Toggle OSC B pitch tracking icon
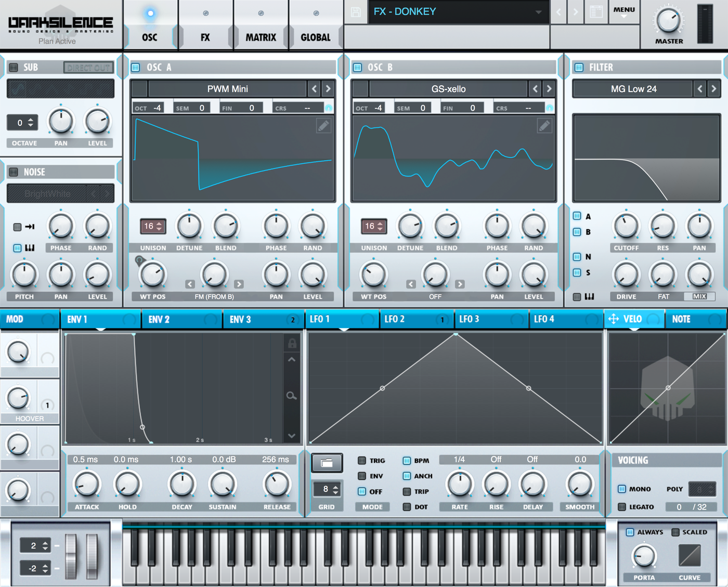 click(x=550, y=108)
